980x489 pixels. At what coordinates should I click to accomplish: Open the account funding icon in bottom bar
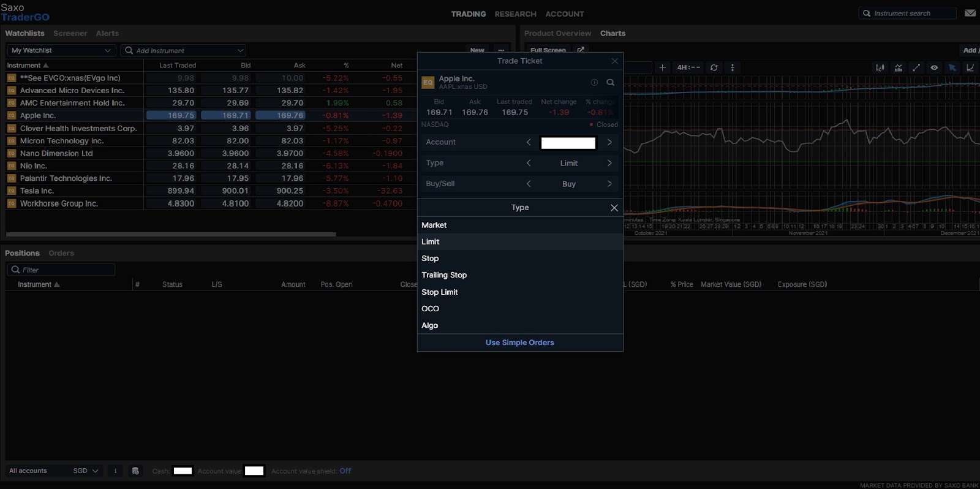click(x=135, y=471)
